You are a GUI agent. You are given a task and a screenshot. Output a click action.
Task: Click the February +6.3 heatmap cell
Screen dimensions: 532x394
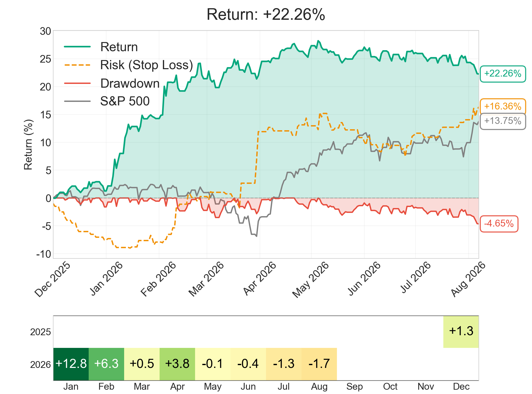pyautogui.click(x=106, y=364)
